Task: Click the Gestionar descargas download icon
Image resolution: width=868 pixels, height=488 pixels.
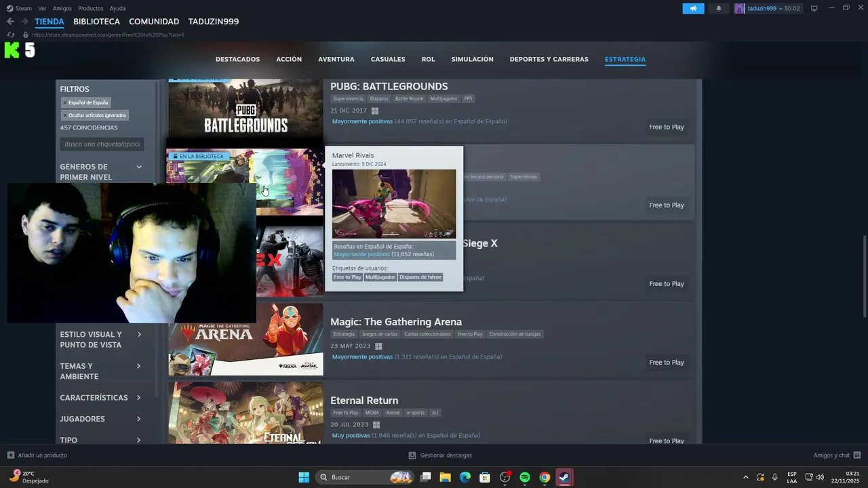Action: [412, 455]
